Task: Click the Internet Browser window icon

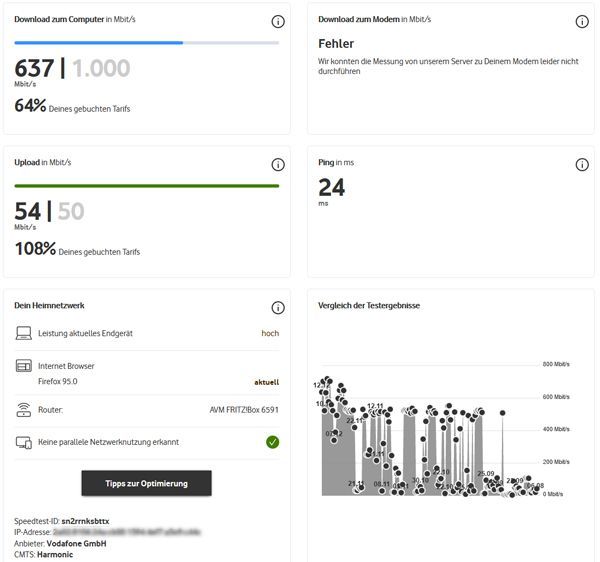Action: [24, 367]
